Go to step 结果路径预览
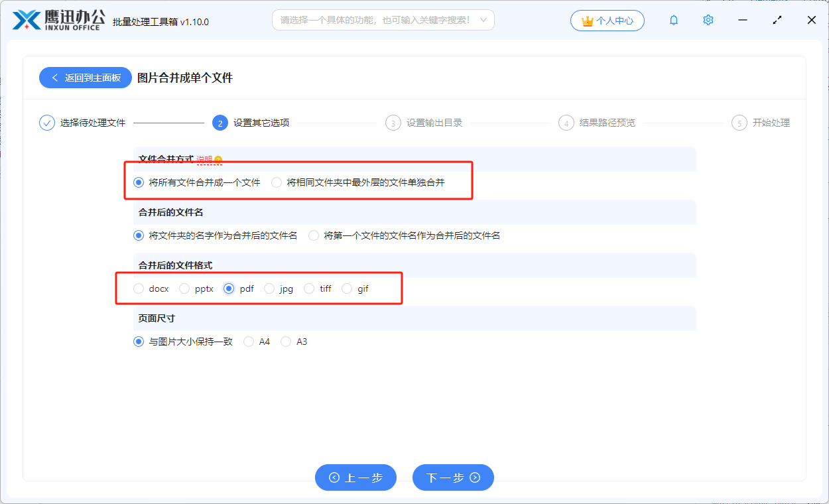829x504 pixels. click(607, 123)
